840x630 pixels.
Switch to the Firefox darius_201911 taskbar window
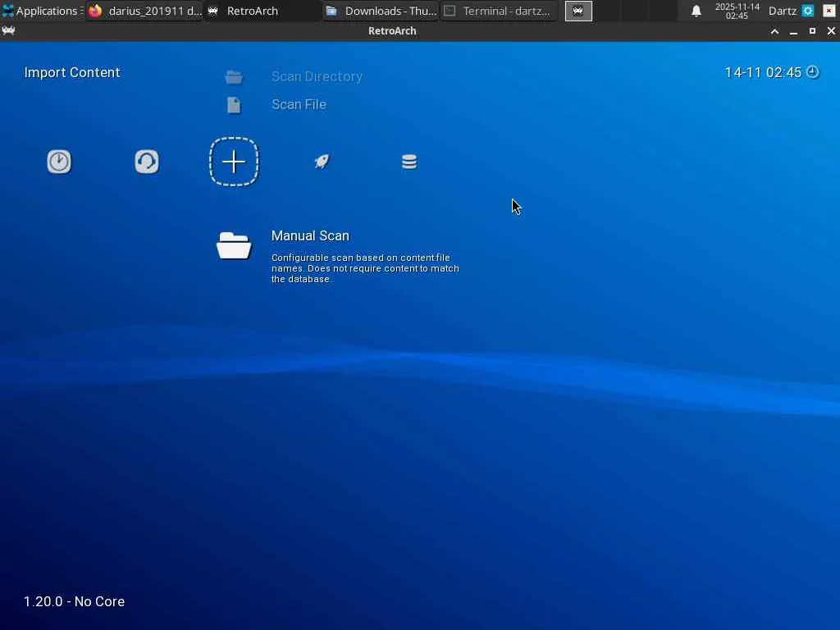click(144, 11)
